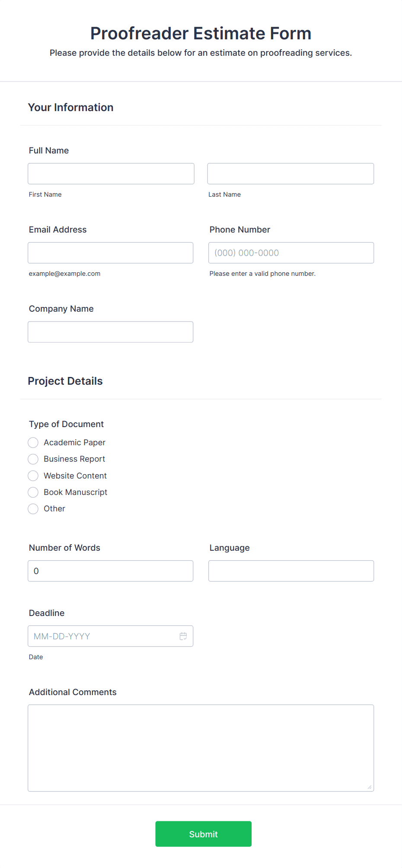Click the Company Name field
402x868 pixels.
click(110, 332)
